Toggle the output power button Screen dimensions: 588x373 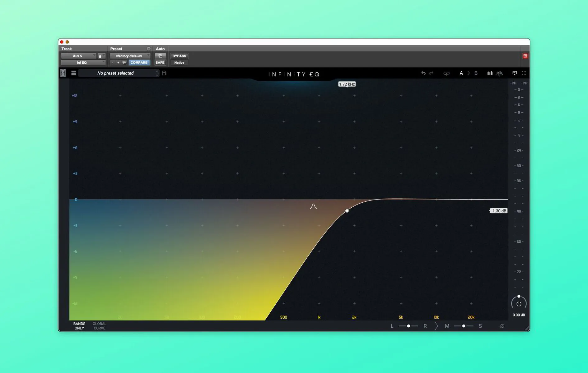(x=519, y=304)
